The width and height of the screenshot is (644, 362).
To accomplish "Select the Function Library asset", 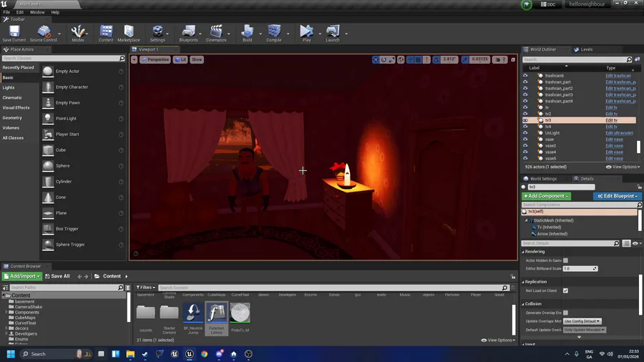I will [216, 318].
